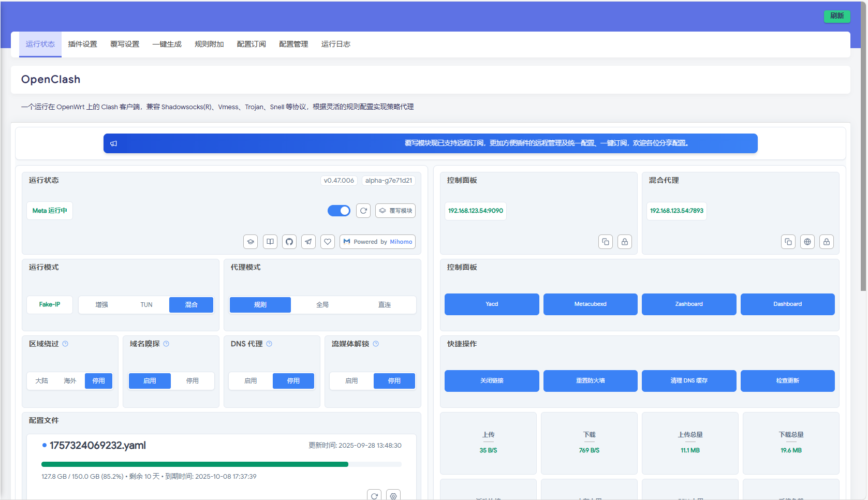
Task: Copy the 混合代理 address 192.168.123.54:7893
Action: click(788, 242)
